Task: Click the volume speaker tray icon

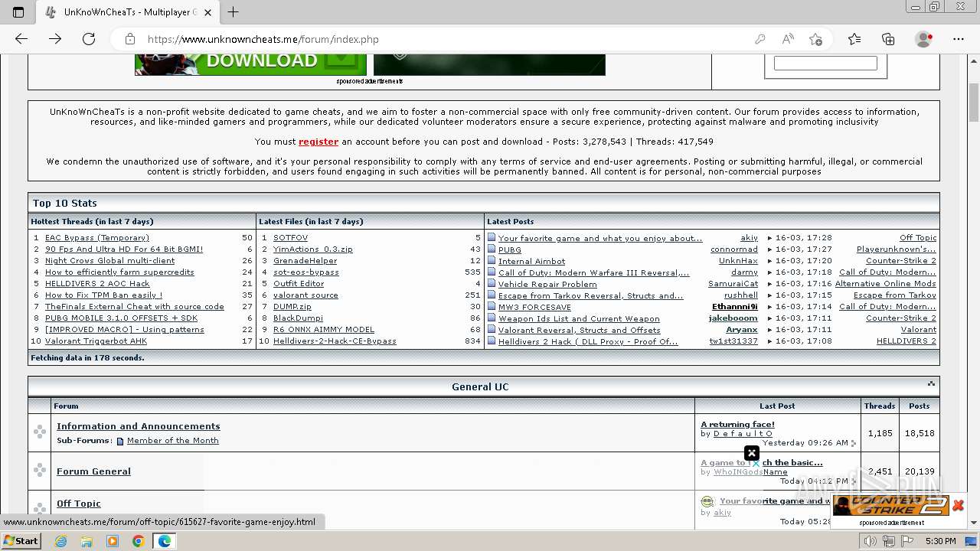Action: pos(871,541)
